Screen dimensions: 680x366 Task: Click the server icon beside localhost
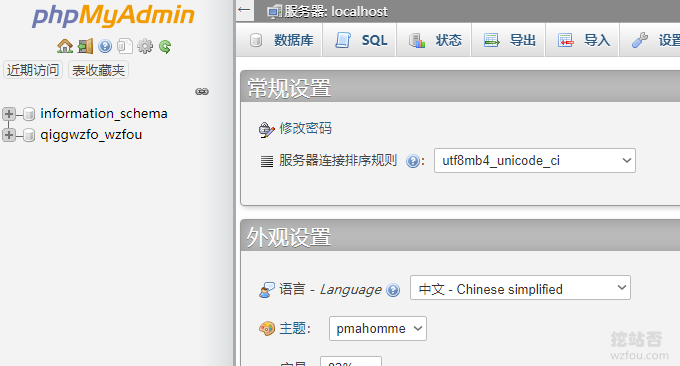click(274, 12)
